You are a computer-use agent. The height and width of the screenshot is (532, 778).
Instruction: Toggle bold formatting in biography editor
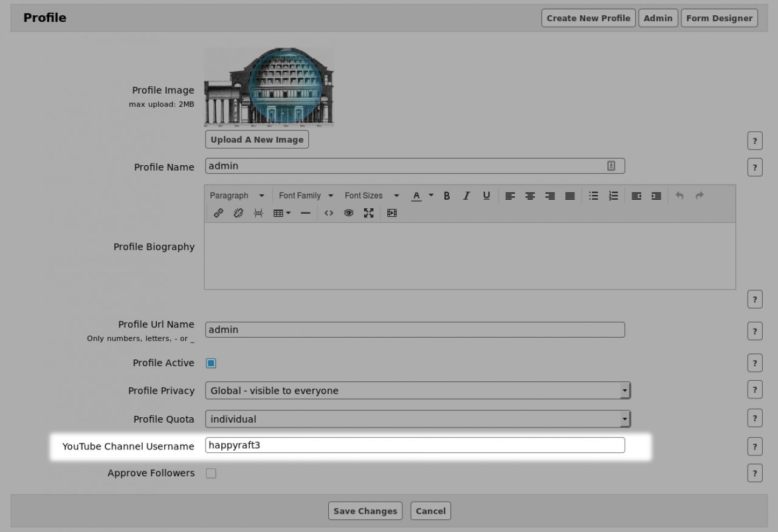tap(447, 196)
